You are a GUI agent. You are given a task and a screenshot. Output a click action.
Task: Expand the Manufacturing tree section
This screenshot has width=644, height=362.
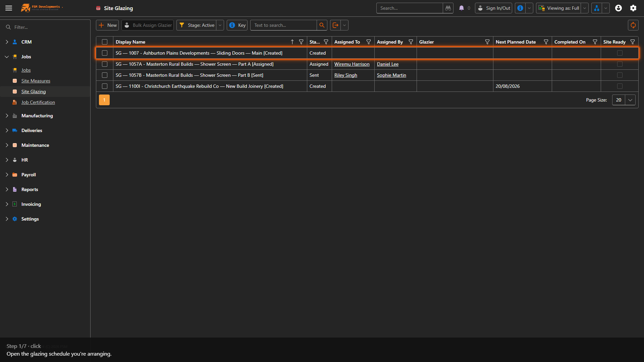[x=7, y=116]
